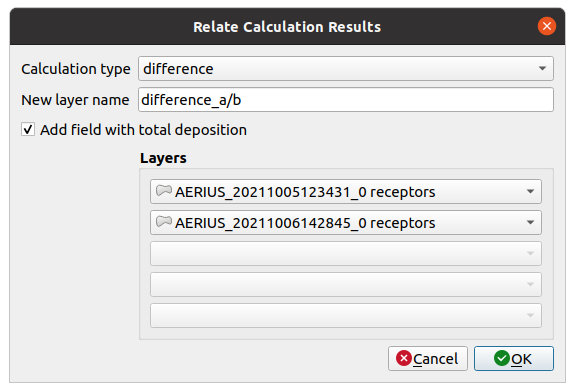Screen dimensions: 575x392
Task: Click into the New layer name field
Action: point(345,100)
